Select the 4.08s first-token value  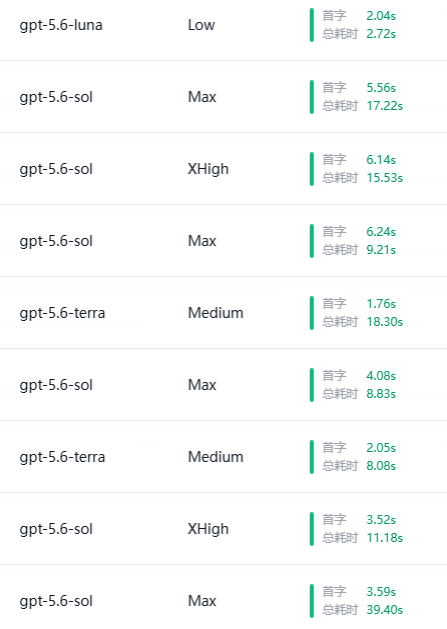click(x=381, y=376)
